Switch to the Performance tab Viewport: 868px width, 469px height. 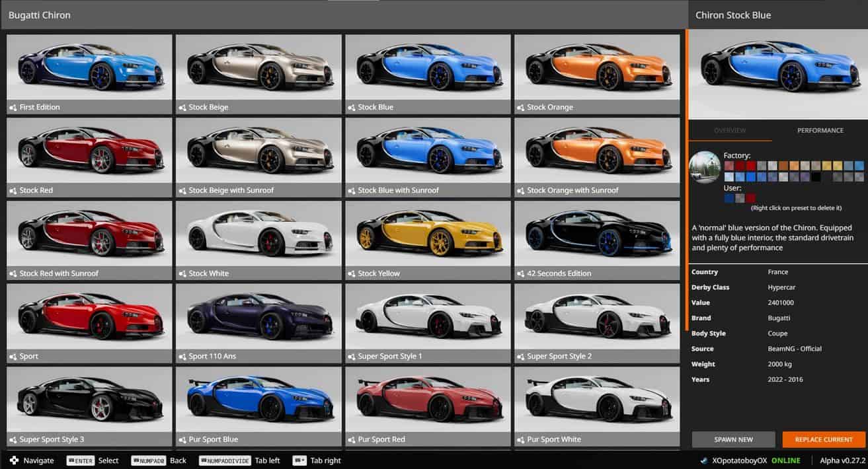(x=820, y=131)
